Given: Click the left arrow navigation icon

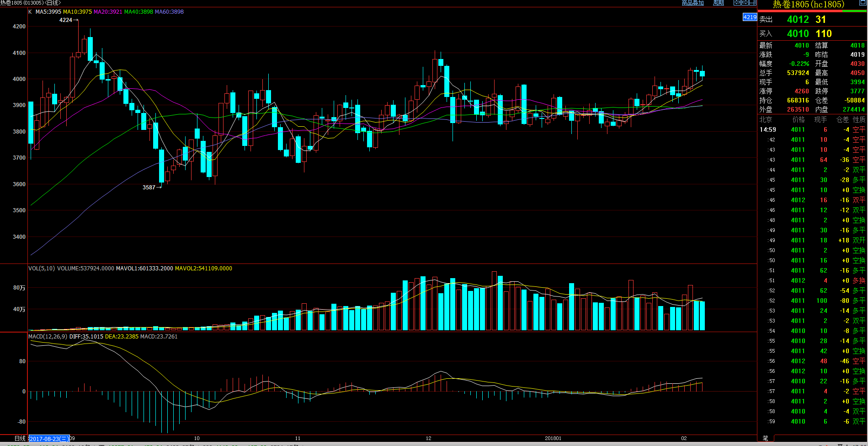Looking at the screenshot, I should tap(737, 3).
